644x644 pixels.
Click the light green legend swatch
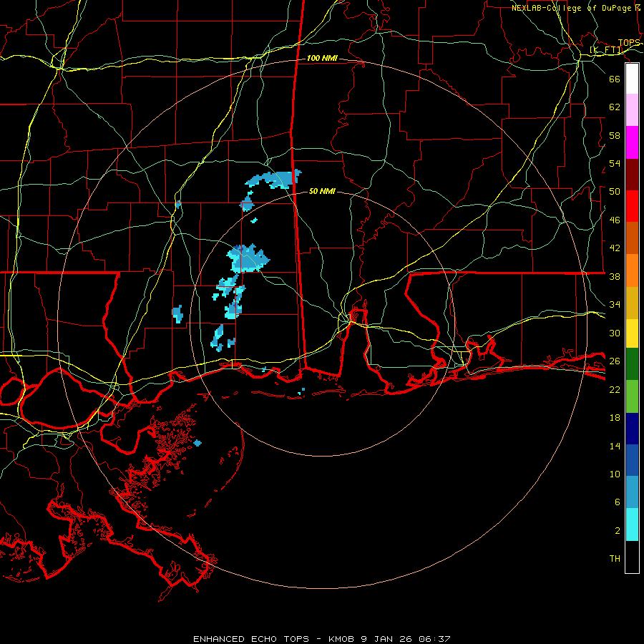tap(632, 396)
